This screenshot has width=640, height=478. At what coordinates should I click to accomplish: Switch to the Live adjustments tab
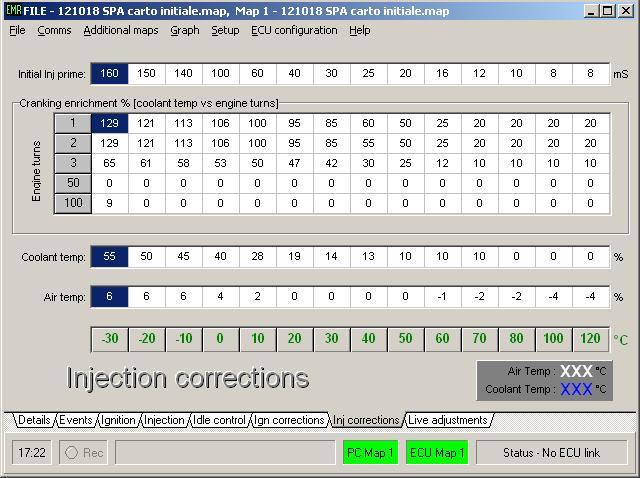pos(448,420)
